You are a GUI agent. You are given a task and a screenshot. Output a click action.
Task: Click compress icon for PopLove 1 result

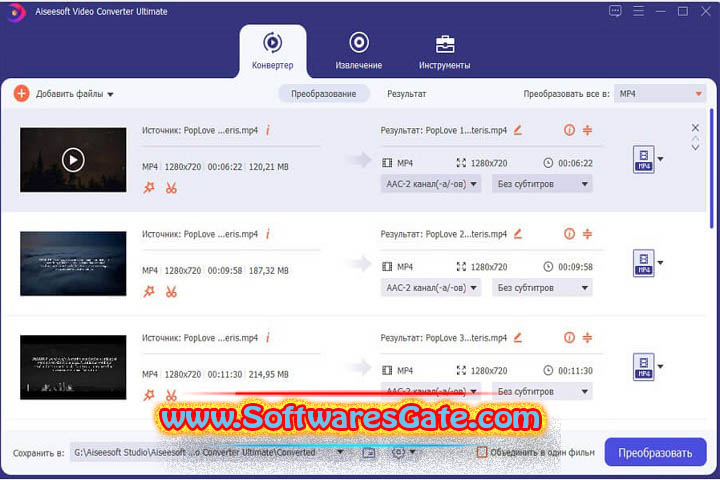(x=587, y=130)
